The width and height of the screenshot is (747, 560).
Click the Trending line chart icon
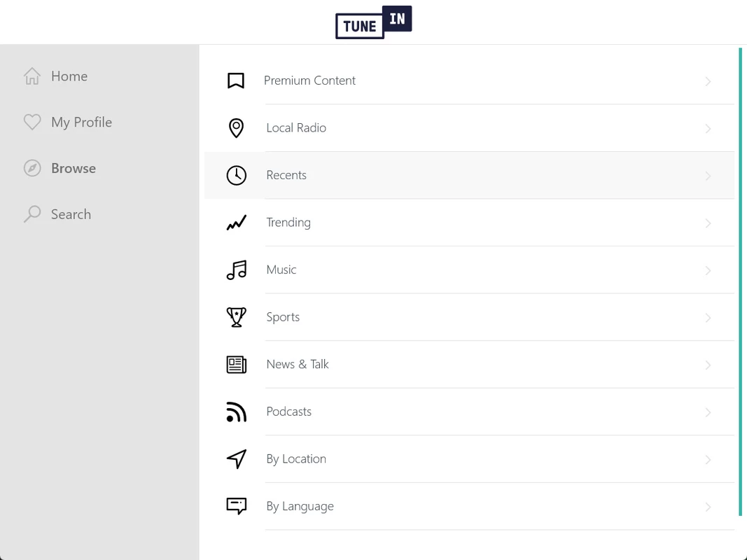[237, 223]
